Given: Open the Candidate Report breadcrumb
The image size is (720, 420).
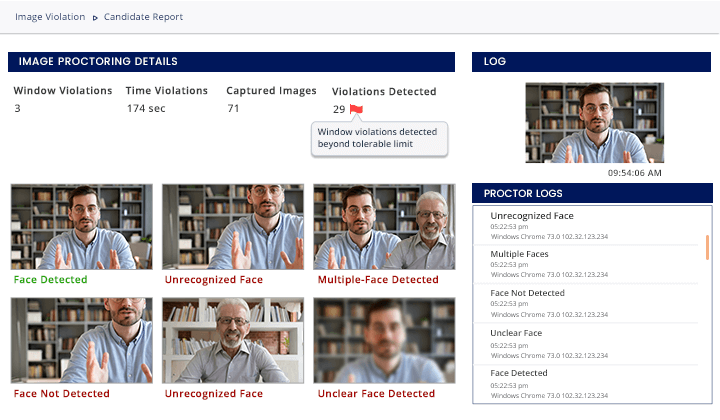Looking at the screenshot, I should pos(143,17).
